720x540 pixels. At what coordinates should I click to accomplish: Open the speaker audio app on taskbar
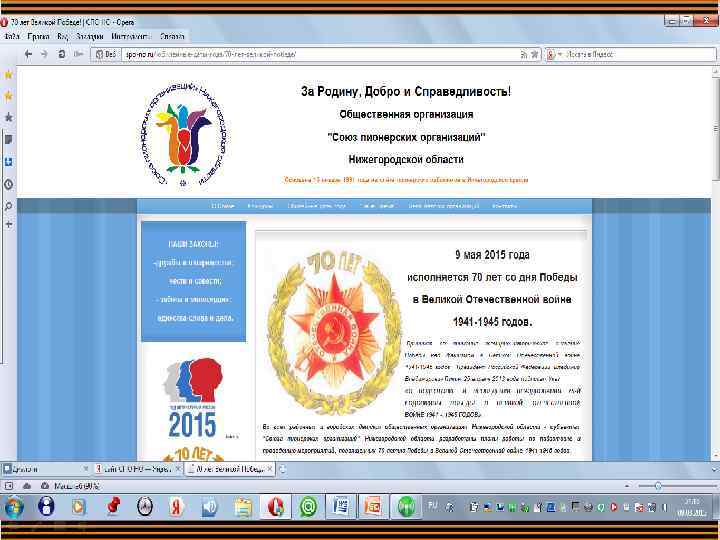click(209, 507)
